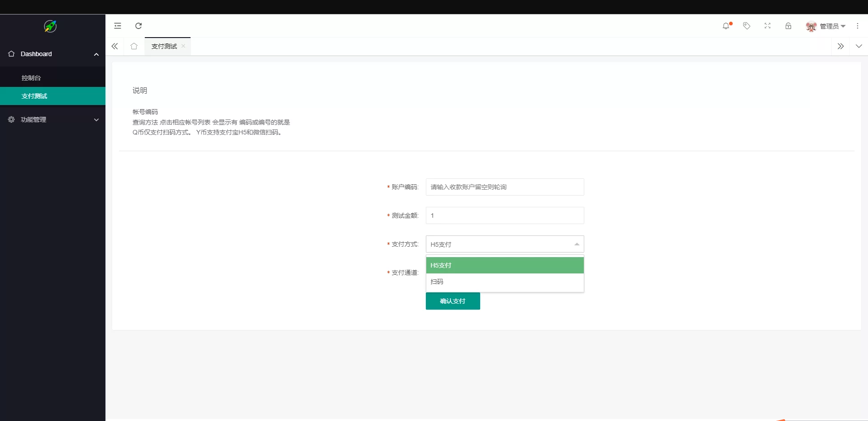Screen dimensions: 868x421
Task: Click the 账户编码 input field
Action: (x=505, y=187)
